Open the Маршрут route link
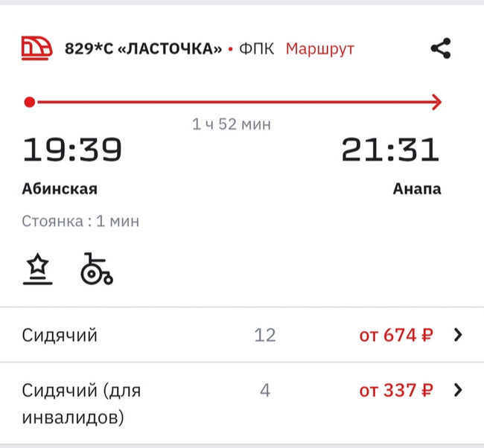 tap(320, 50)
